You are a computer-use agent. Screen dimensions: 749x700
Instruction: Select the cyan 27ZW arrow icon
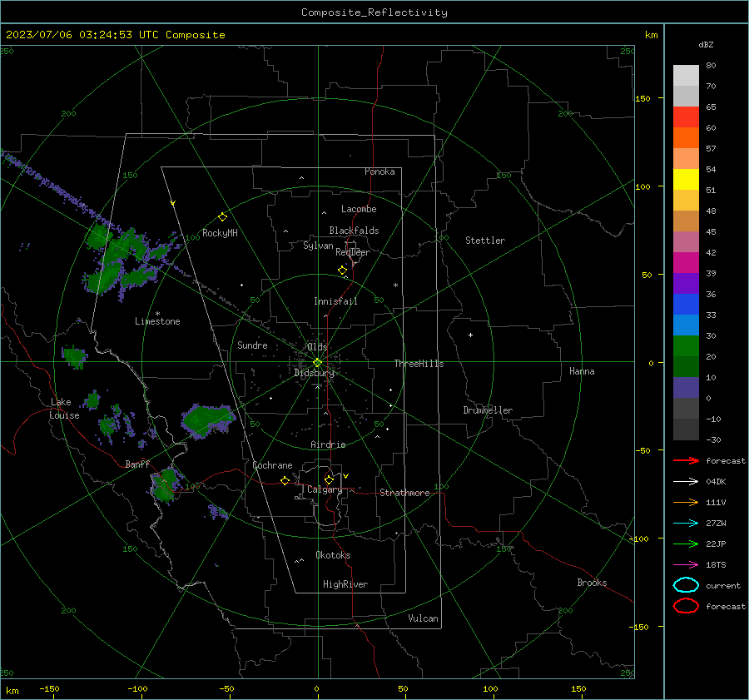pos(686,524)
